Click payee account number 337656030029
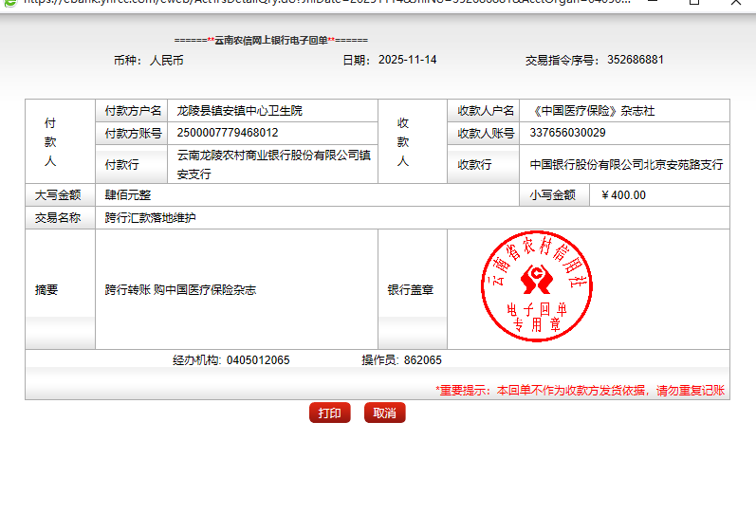The image size is (756, 532). pyautogui.click(x=567, y=133)
